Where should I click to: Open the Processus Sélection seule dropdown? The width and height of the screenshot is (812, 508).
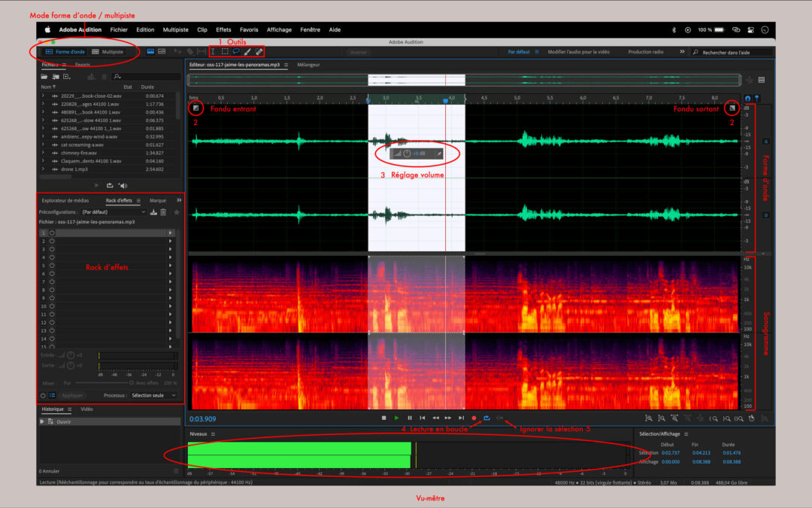coord(153,394)
